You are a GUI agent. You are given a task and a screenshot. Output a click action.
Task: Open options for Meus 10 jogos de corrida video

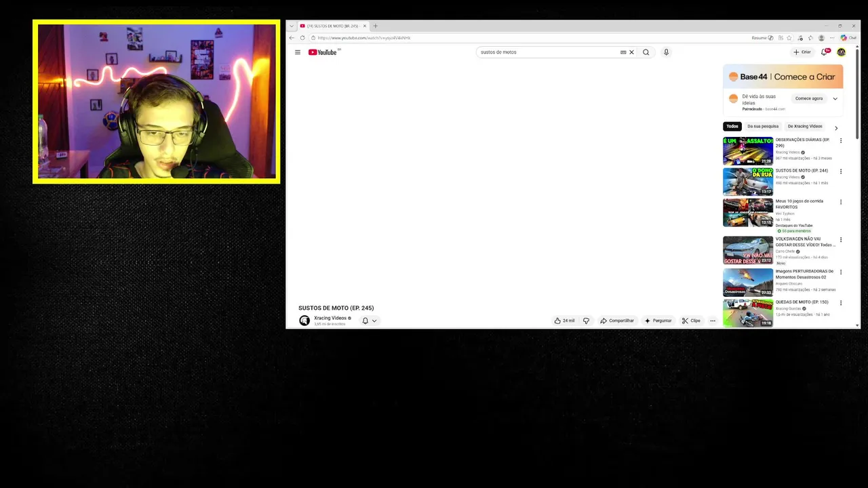[x=841, y=202]
